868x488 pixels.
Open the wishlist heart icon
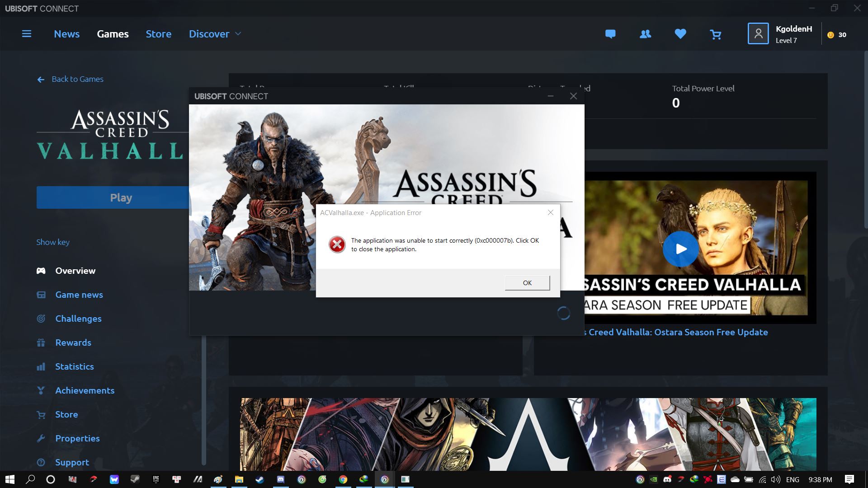[x=680, y=34]
